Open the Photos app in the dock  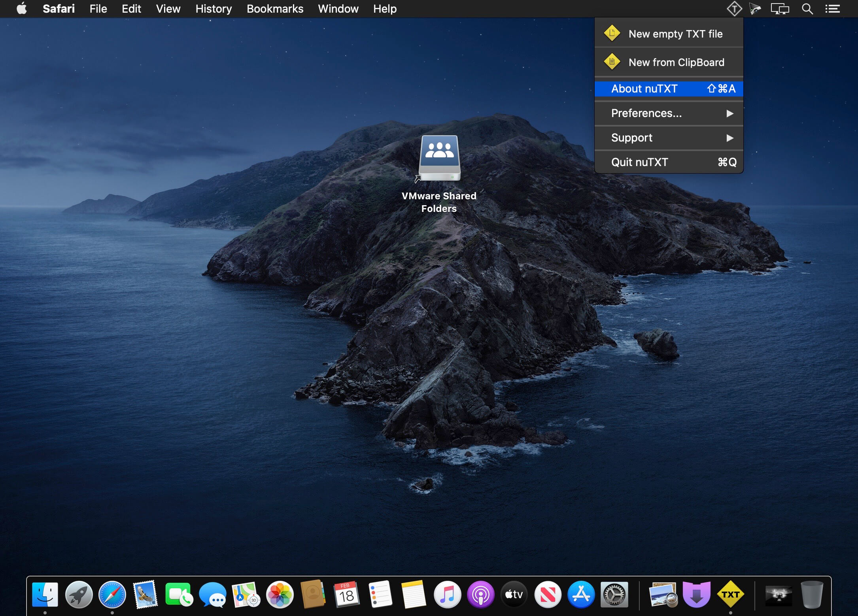[x=280, y=594]
